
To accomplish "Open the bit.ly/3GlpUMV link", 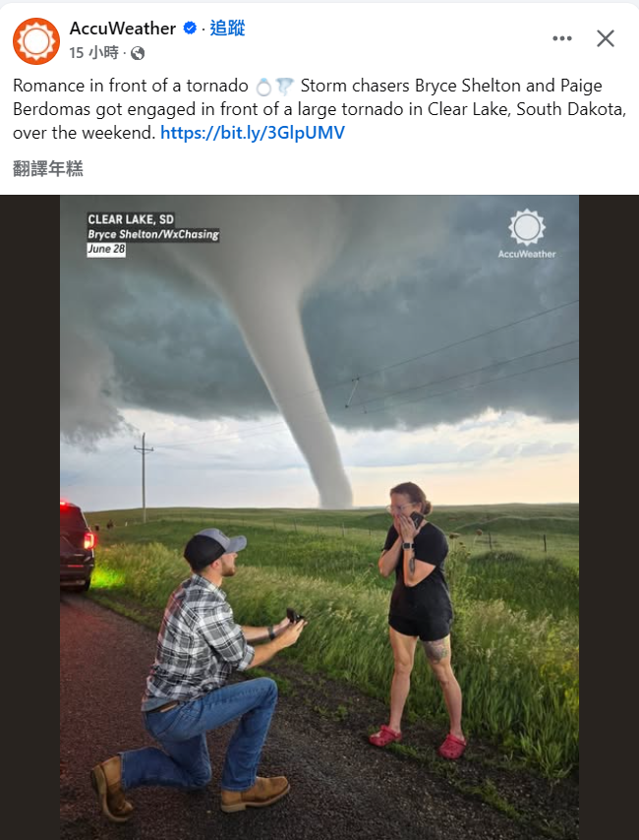I will pyautogui.click(x=253, y=133).
